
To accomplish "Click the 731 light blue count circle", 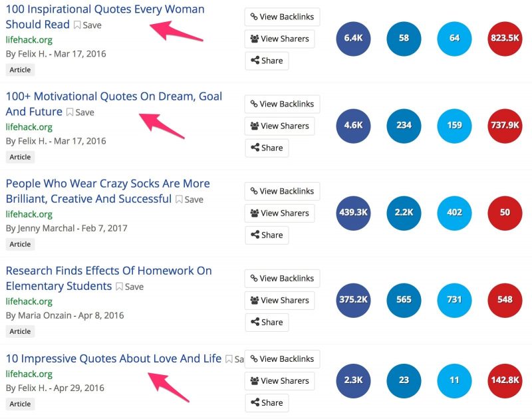I will [454, 300].
